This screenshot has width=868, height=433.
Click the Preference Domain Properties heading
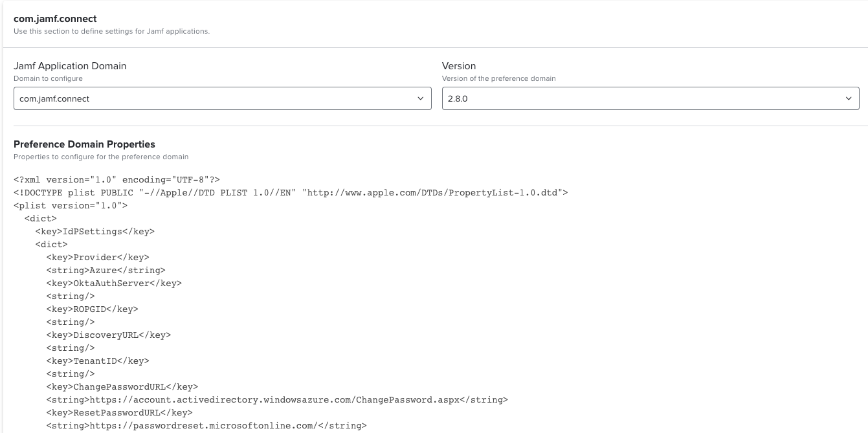tap(84, 144)
